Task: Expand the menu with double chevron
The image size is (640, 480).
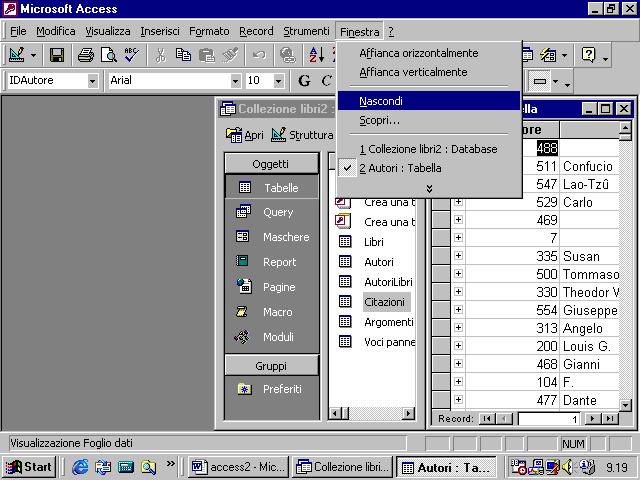Action: (429, 188)
